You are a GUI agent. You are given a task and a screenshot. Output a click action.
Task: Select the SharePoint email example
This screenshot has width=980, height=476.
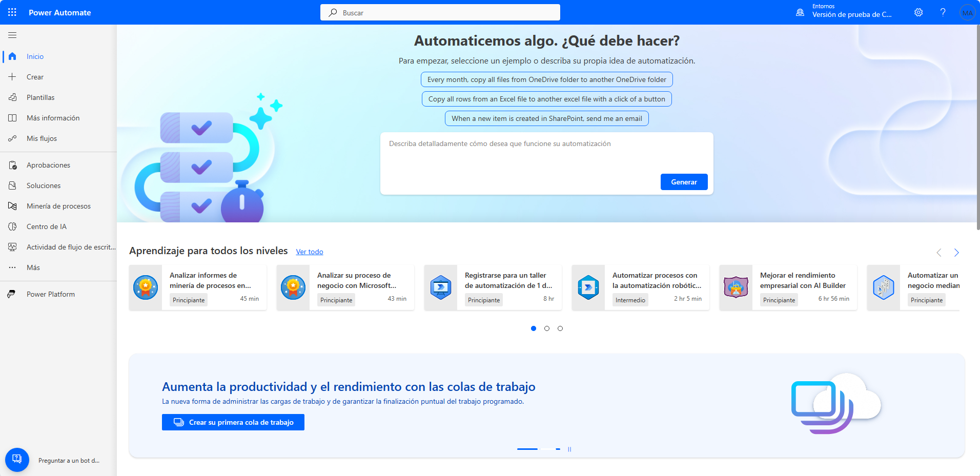coord(547,118)
